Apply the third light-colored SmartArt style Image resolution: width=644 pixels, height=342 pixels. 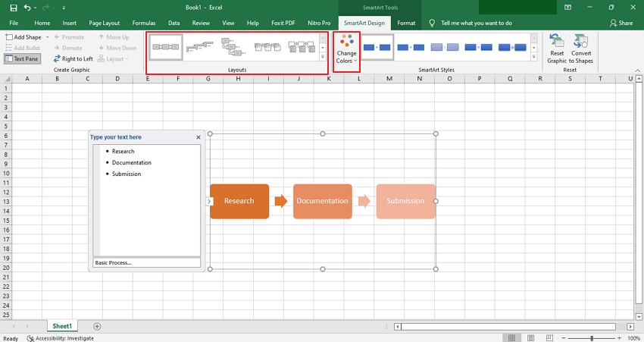tap(445, 47)
